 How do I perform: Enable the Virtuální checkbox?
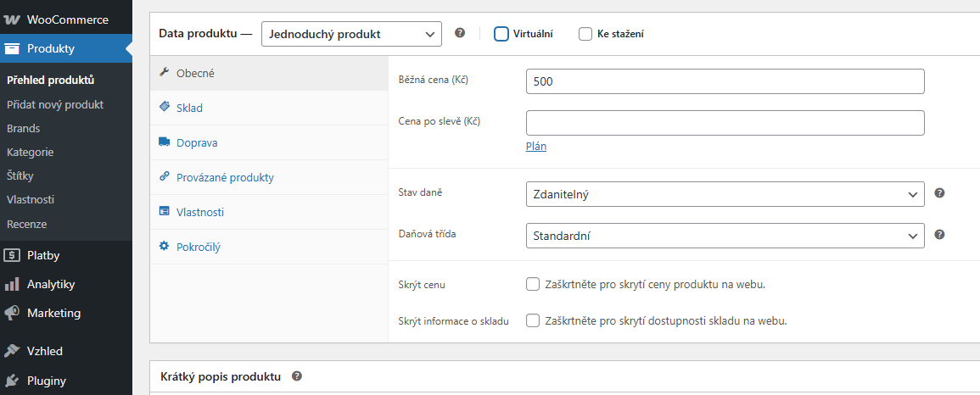pos(501,34)
